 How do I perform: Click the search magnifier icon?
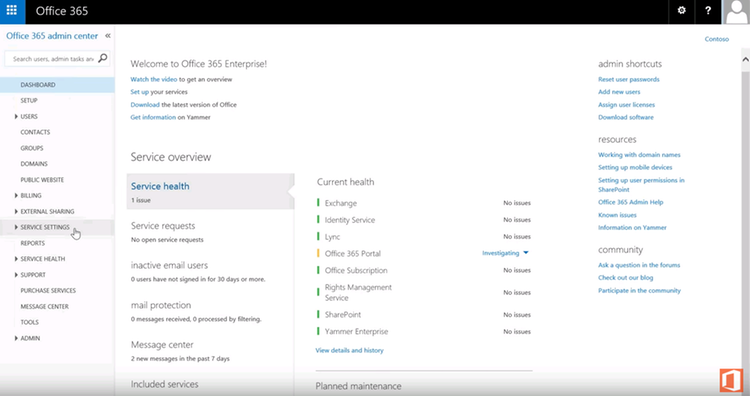click(x=102, y=58)
